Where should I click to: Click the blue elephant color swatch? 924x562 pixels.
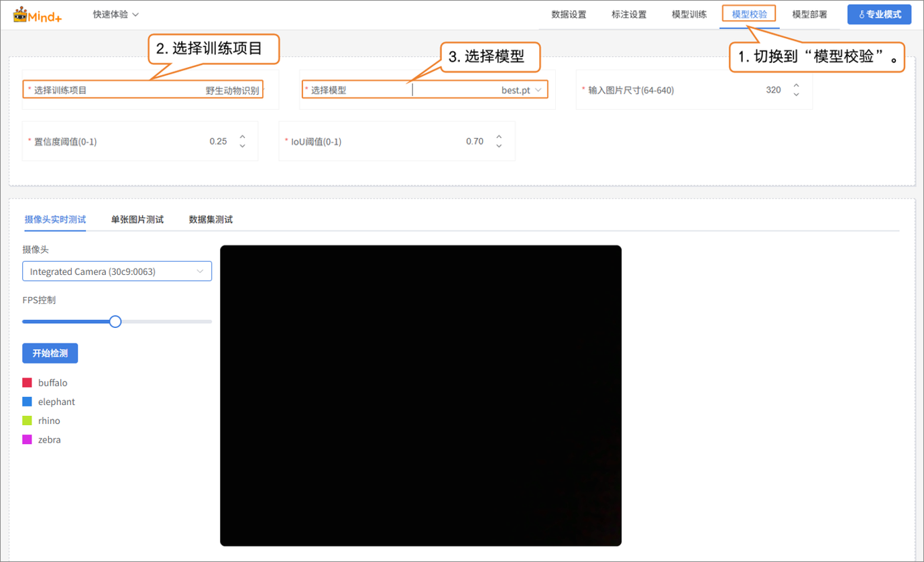tap(27, 402)
